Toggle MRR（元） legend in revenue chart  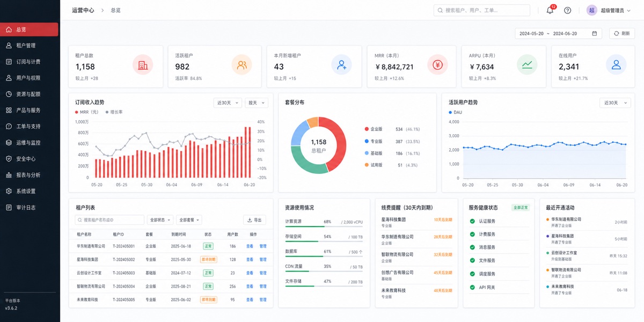tap(87, 112)
